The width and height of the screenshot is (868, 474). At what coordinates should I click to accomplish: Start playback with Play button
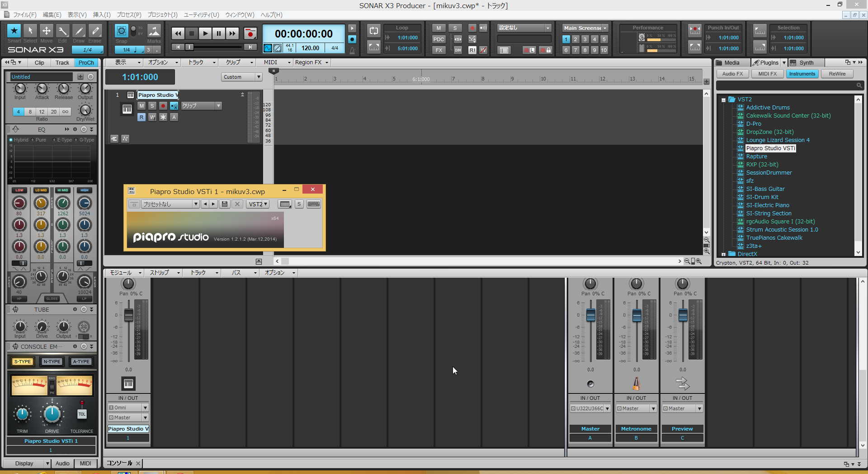pos(205,33)
